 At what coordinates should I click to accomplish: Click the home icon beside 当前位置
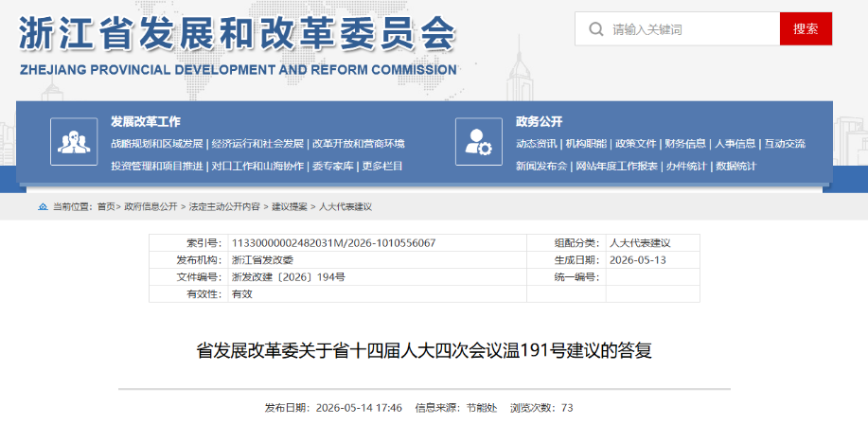43,207
